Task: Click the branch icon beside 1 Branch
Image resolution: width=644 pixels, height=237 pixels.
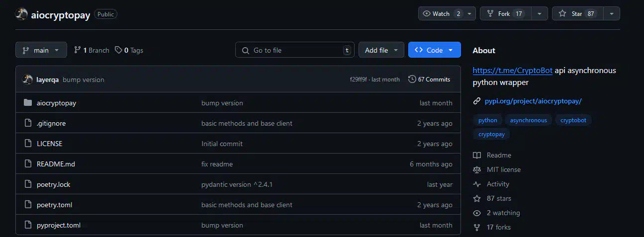Action: 77,50
